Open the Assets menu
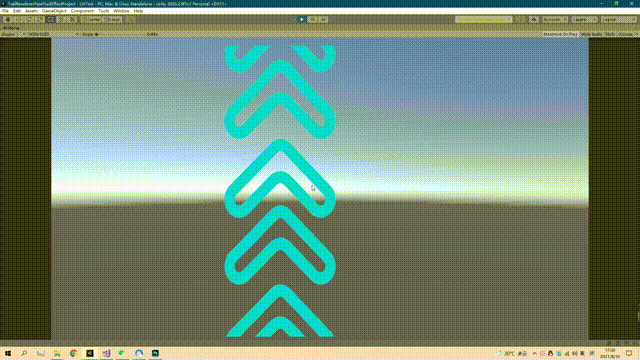This screenshot has width=640, height=360. coord(31,11)
